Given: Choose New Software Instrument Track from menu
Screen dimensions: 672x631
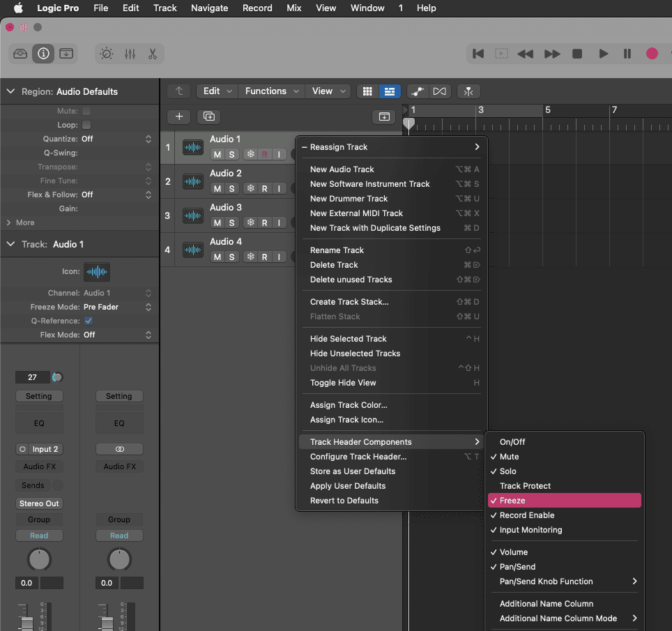Looking at the screenshot, I should pos(392,184).
